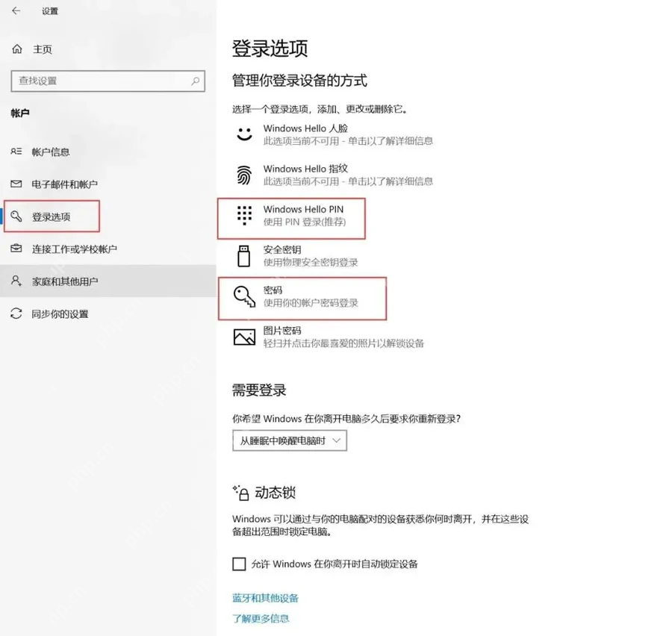Open the 了解更多信息 link
Screen dimensions: 672x636
(x=261, y=618)
